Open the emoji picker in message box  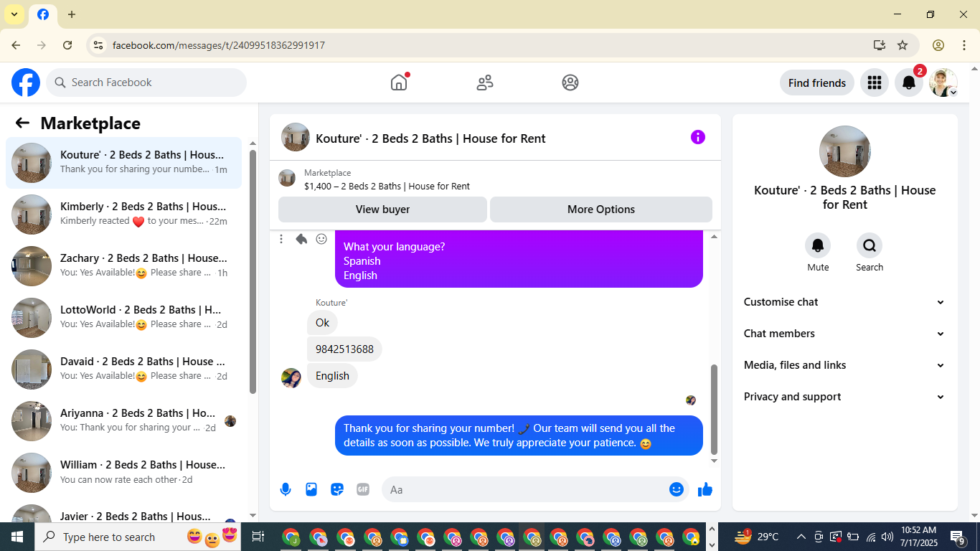click(x=676, y=489)
